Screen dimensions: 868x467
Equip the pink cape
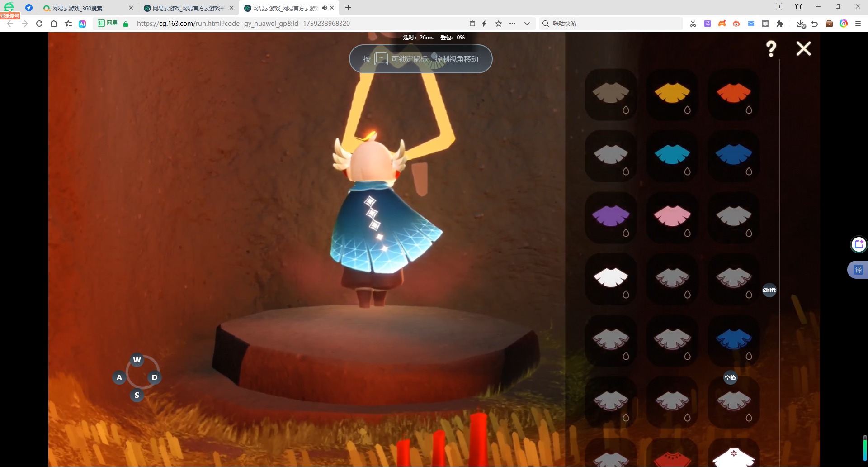click(x=672, y=217)
